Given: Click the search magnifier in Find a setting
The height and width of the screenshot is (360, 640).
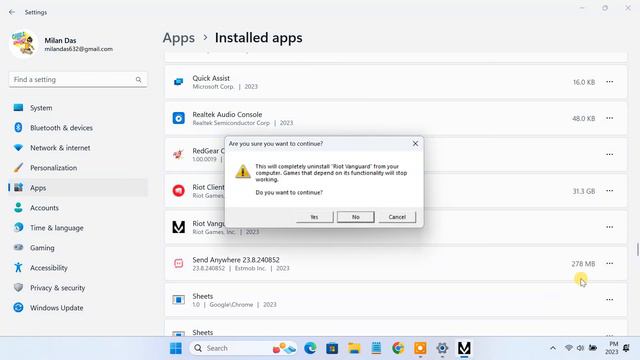Looking at the screenshot, I should 138,80.
